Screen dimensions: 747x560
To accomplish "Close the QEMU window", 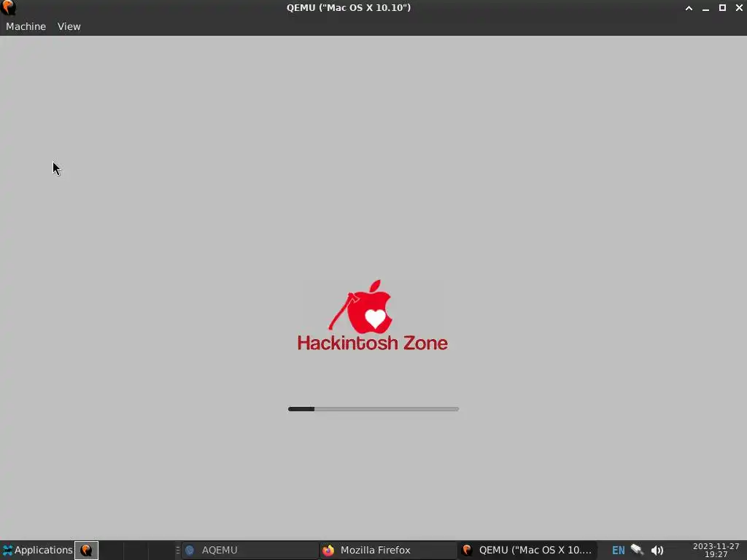I will pos(739,7).
